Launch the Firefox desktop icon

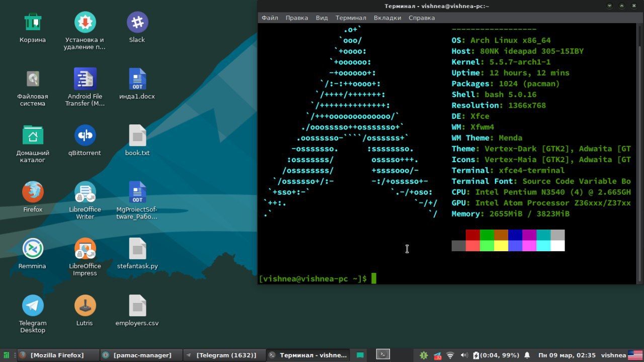click(33, 192)
